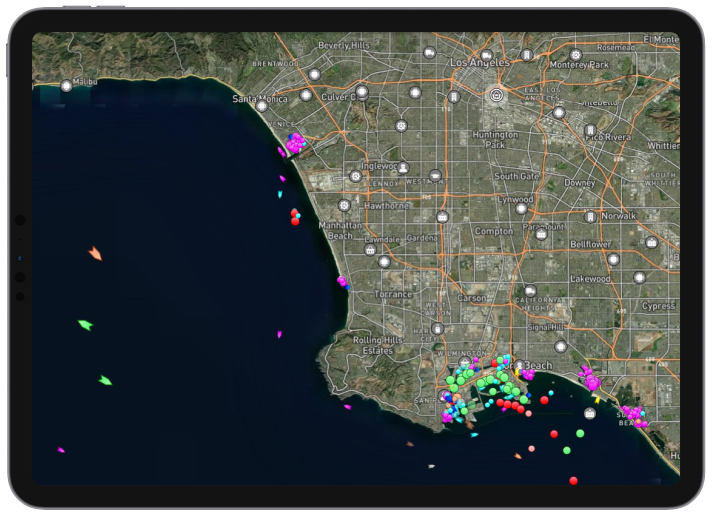Screen dimensions: 713x517
Task: Select red vessel markers off Manhattan Beach
Action: [x=295, y=217]
